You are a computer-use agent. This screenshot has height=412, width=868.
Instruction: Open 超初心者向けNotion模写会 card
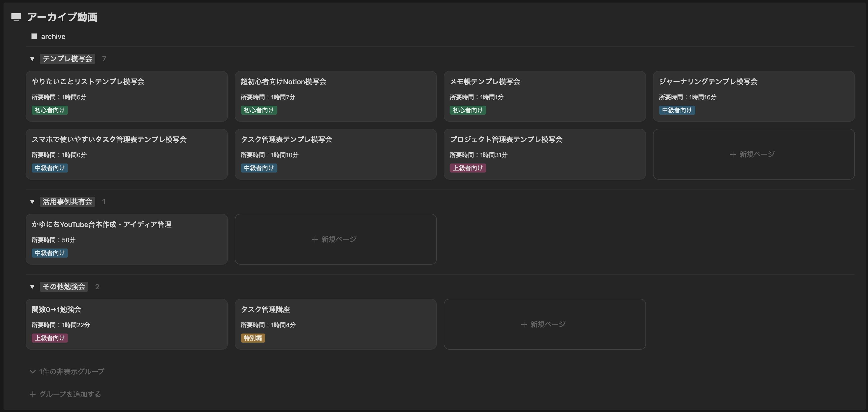click(336, 96)
